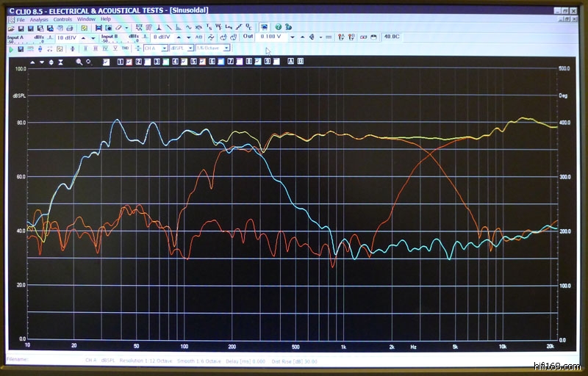
Task: Click the green Go start-measurement arrow
Action: 11,48
